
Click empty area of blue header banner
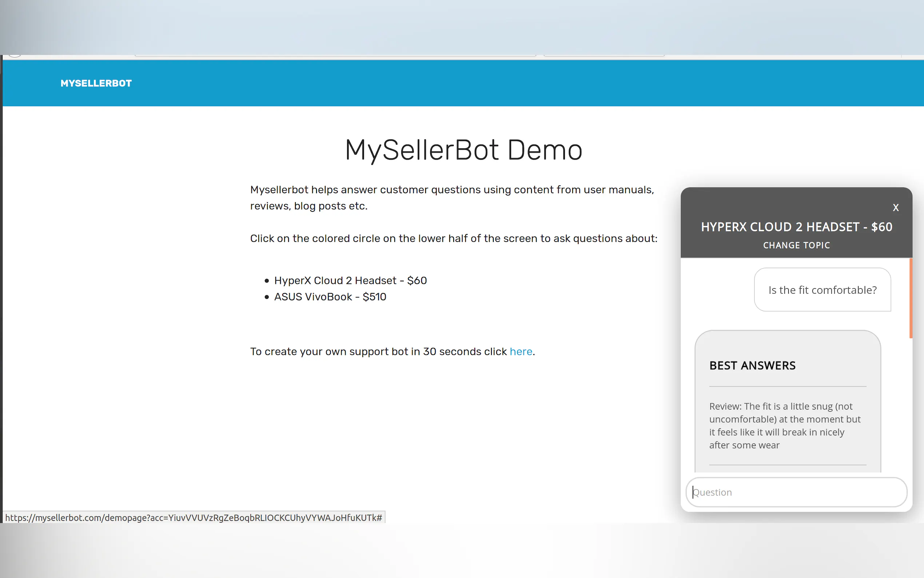(497, 83)
